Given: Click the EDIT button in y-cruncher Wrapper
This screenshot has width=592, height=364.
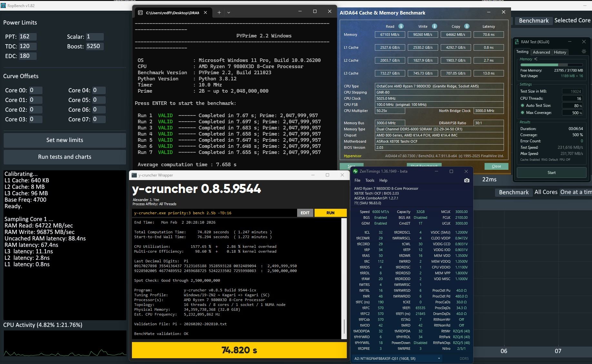Looking at the screenshot, I should (305, 213).
